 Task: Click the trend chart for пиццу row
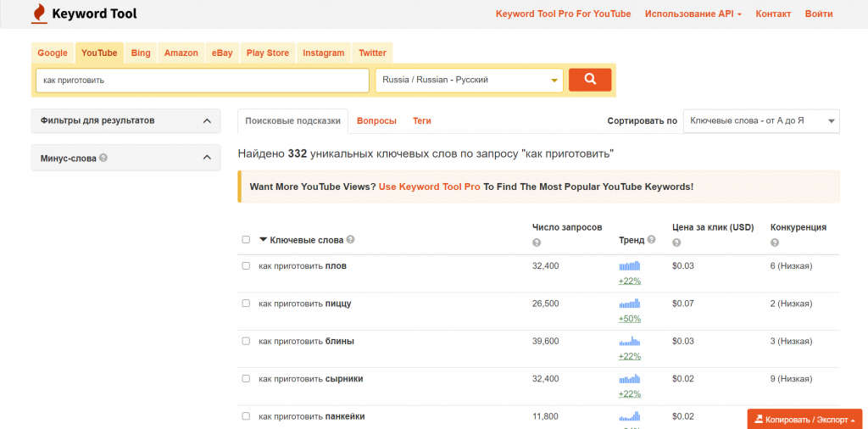click(x=630, y=304)
